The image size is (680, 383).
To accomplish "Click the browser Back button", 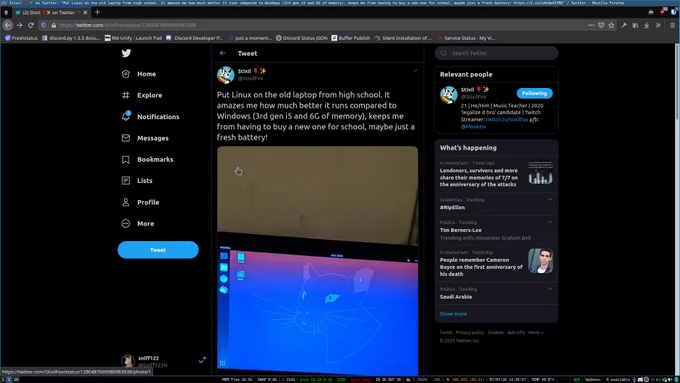I will coord(7,25).
